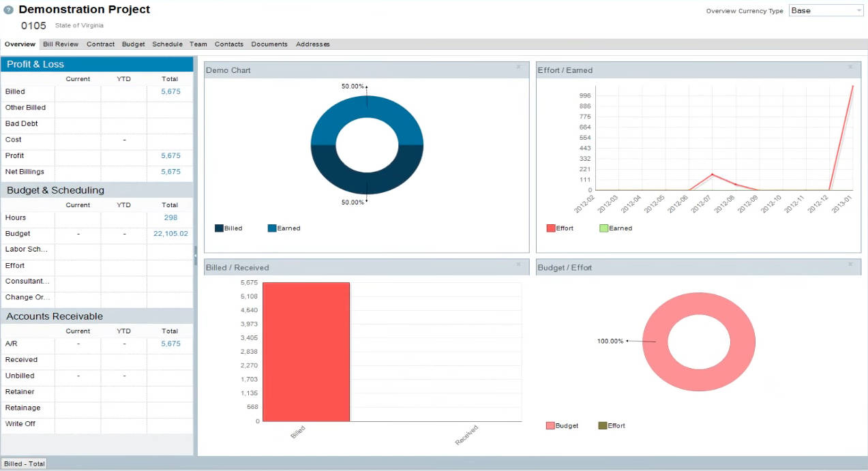Toggle the Billed legend in Demo Chart

coord(228,228)
